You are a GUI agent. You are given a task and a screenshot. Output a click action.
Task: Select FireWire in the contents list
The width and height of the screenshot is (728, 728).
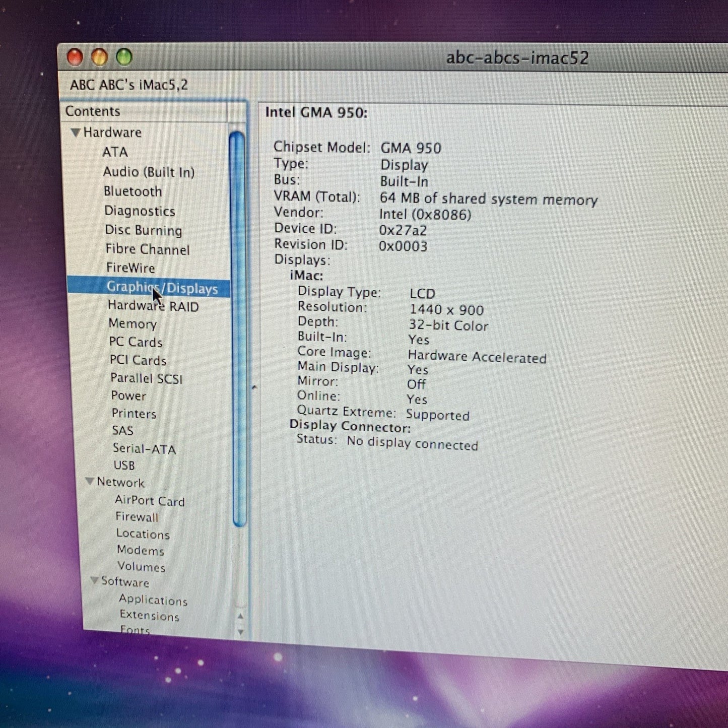[x=130, y=268]
